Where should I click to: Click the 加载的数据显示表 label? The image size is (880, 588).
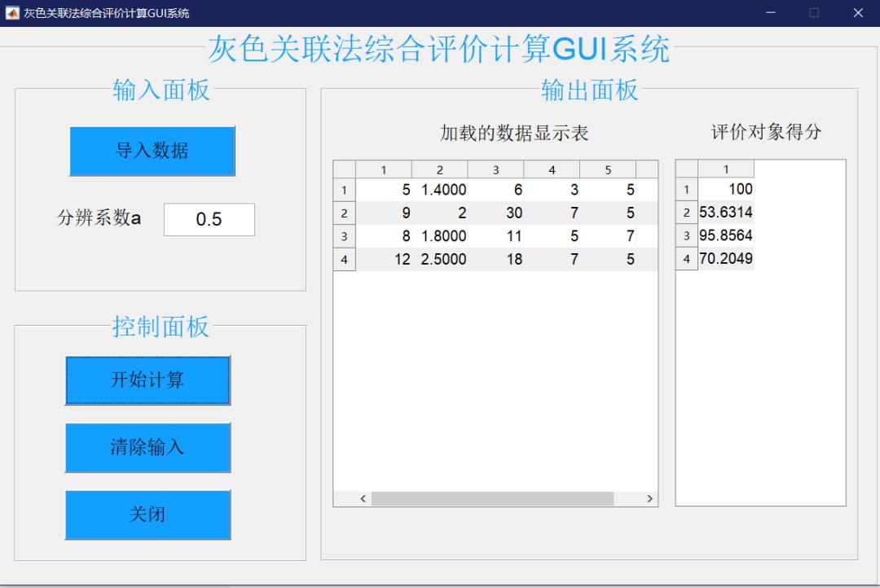tap(514, 133)
